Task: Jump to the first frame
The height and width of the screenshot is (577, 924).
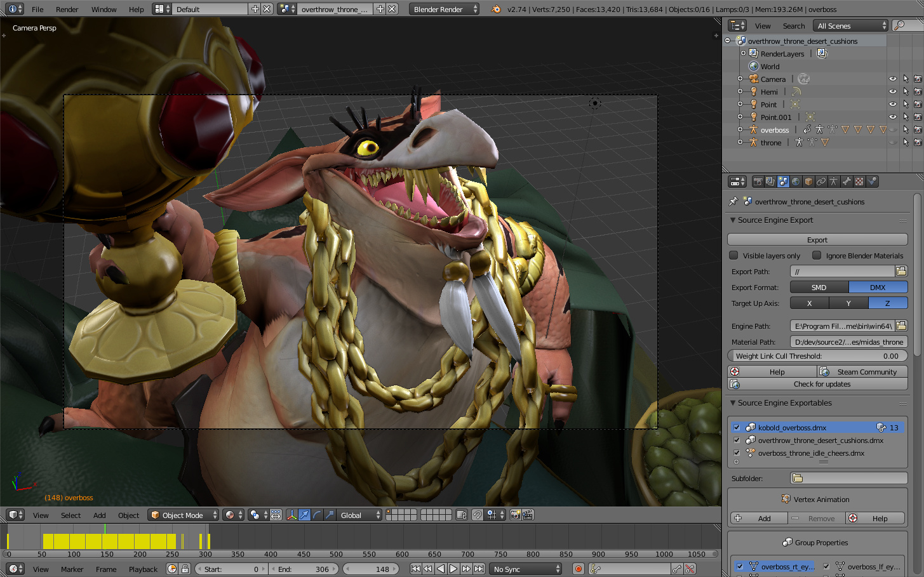Action: coord(415,569)
